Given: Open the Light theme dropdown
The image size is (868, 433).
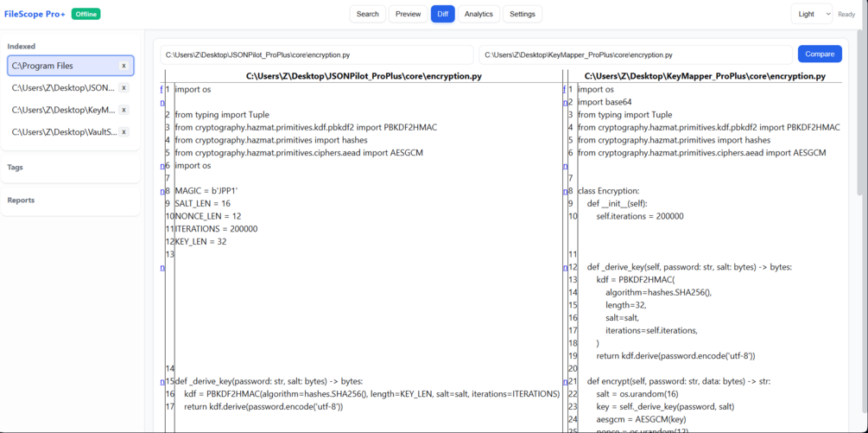Looking at the screenshot, I should tap(812, 14).
